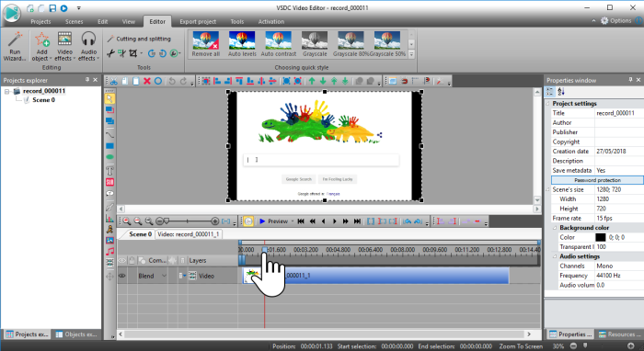The width and height of the screenshot is (644, 351).
Task: Open the Activation ribbon tab
Action: [x=271, y=22]
